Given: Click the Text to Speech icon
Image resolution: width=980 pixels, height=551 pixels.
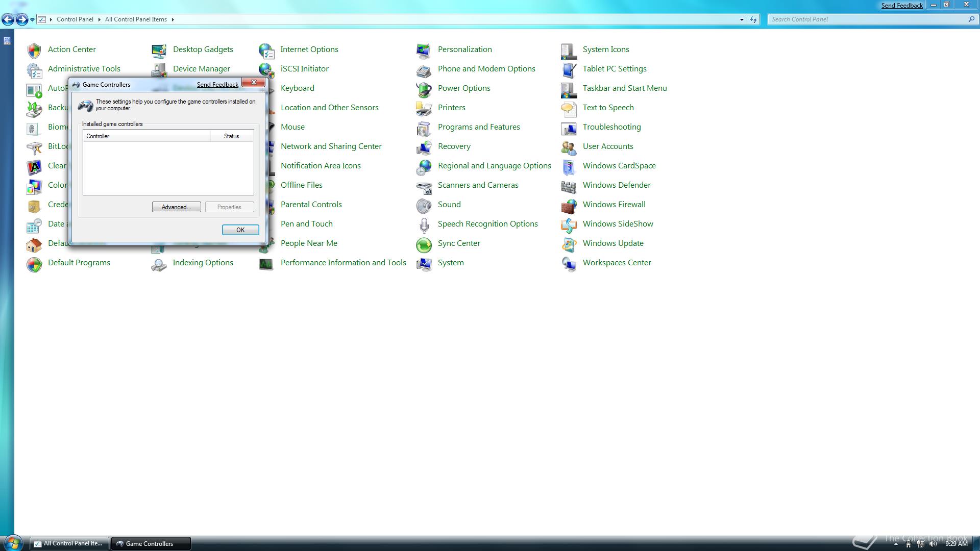Looking at the screenshot, I should tap(569, 108).
